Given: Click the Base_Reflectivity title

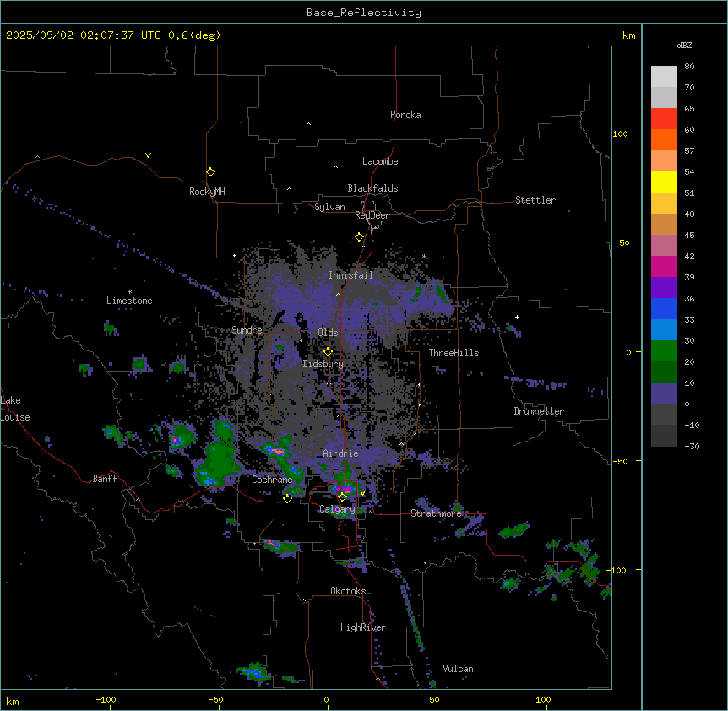Looking at the screenshot, I should 364,13.
